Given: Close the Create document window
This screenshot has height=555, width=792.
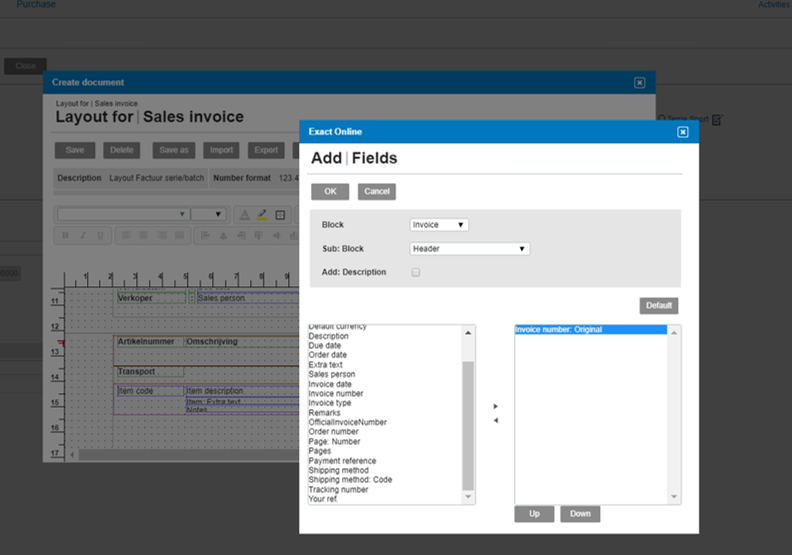Looking at the screenshot, I should tap(639, 82).
